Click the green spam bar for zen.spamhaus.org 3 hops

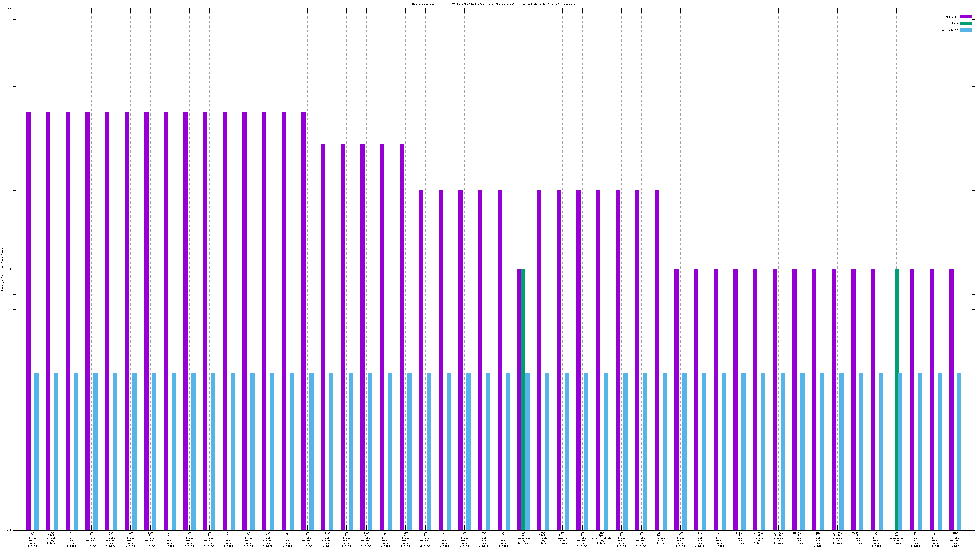coord(896,399)
